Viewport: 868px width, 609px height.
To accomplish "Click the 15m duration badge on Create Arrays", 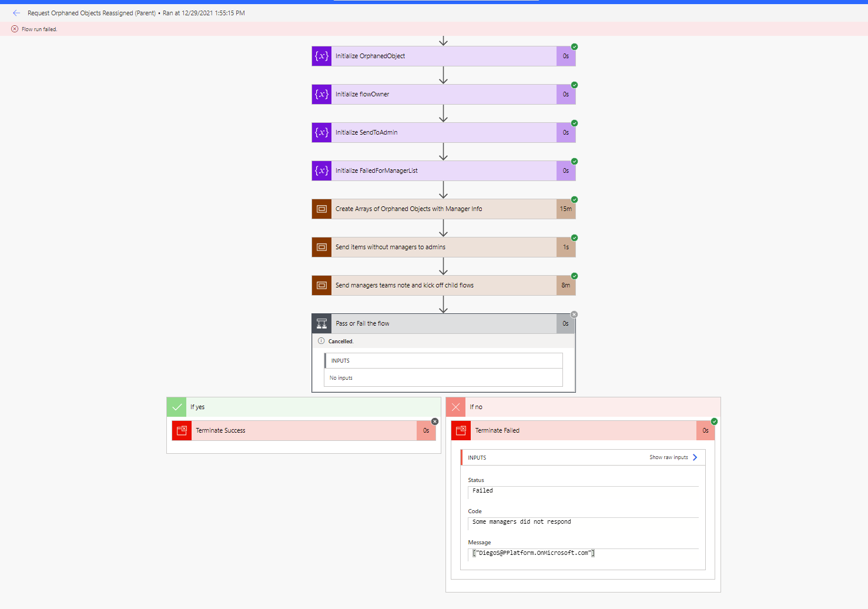I will tap(565, 209).
